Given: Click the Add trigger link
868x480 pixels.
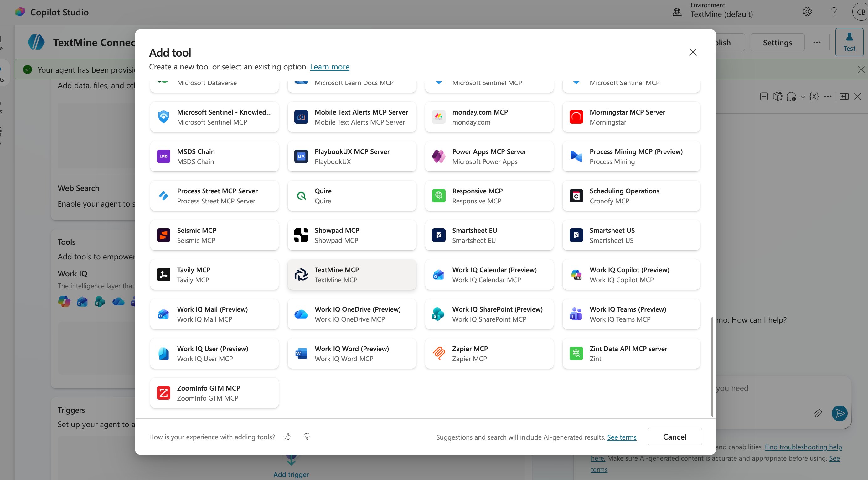Looking at the screenshot, I should [x=291, y=474].
